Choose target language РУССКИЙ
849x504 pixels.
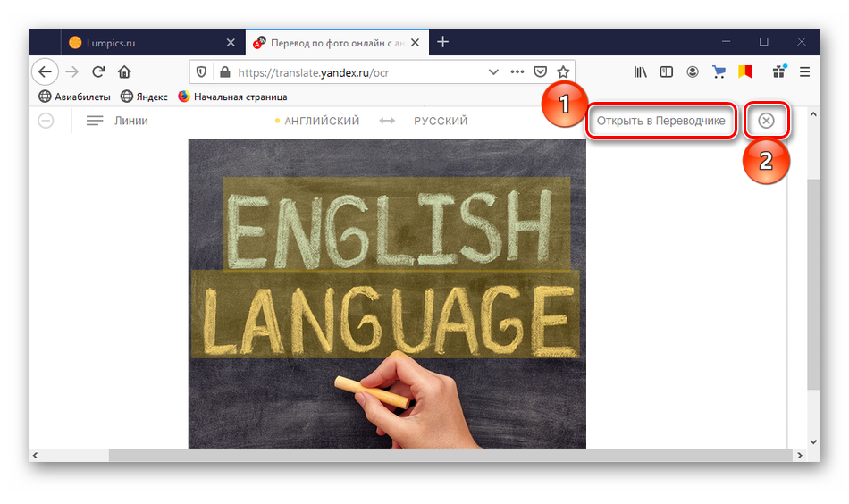point(441,122)
